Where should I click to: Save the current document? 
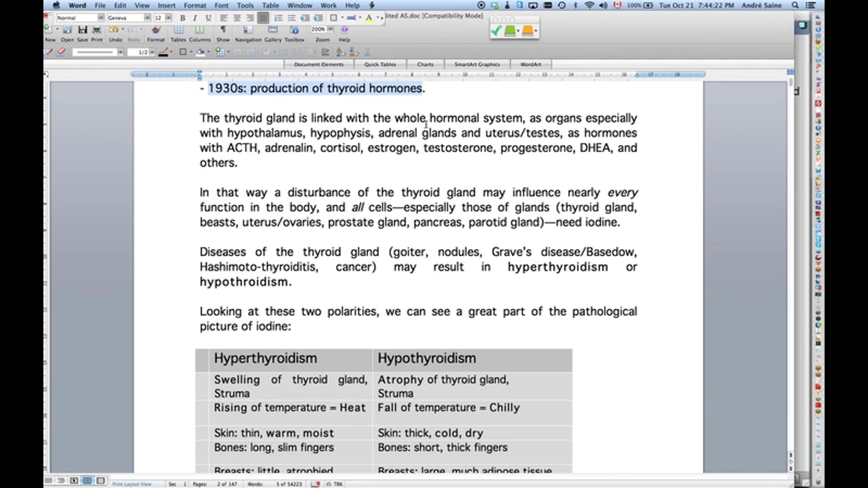[82, 30]
